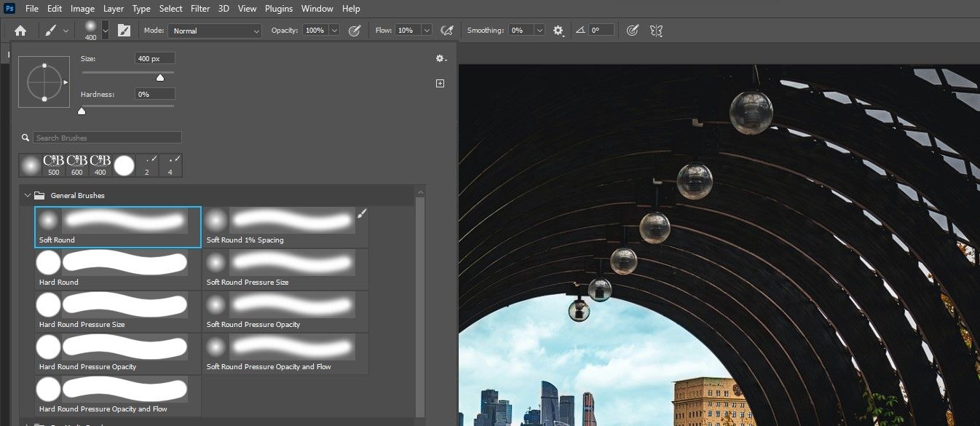Screen dimensions: 980x426
Task: Collapse the General Brushes folder
Action: click(x=28, y=195)
